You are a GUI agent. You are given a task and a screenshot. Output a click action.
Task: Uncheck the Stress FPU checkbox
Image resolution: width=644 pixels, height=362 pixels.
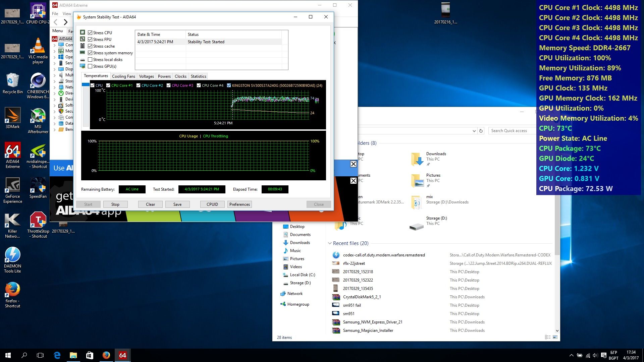coord(90,39)
